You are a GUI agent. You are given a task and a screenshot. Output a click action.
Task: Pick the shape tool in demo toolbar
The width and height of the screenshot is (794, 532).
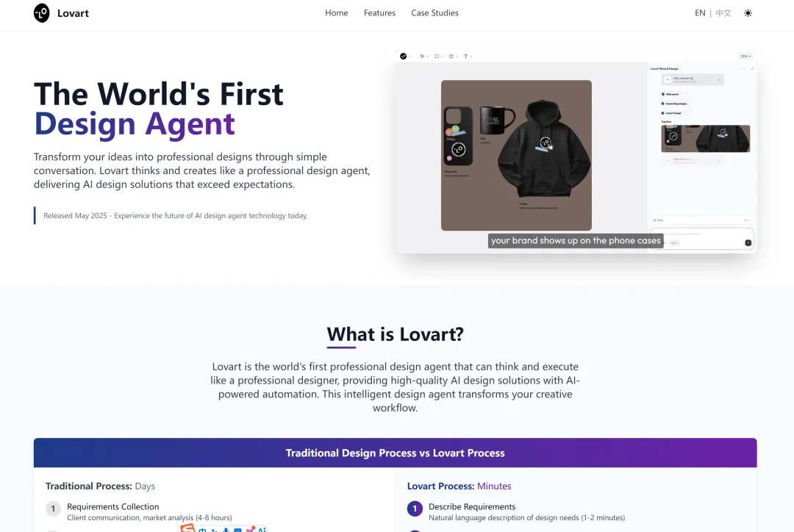[452, 56]
